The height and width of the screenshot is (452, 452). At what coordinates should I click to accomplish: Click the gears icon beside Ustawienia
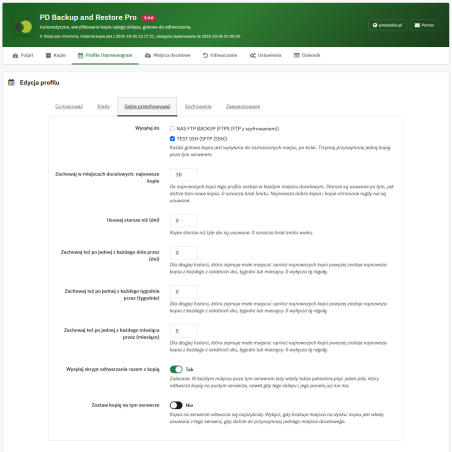253,56
